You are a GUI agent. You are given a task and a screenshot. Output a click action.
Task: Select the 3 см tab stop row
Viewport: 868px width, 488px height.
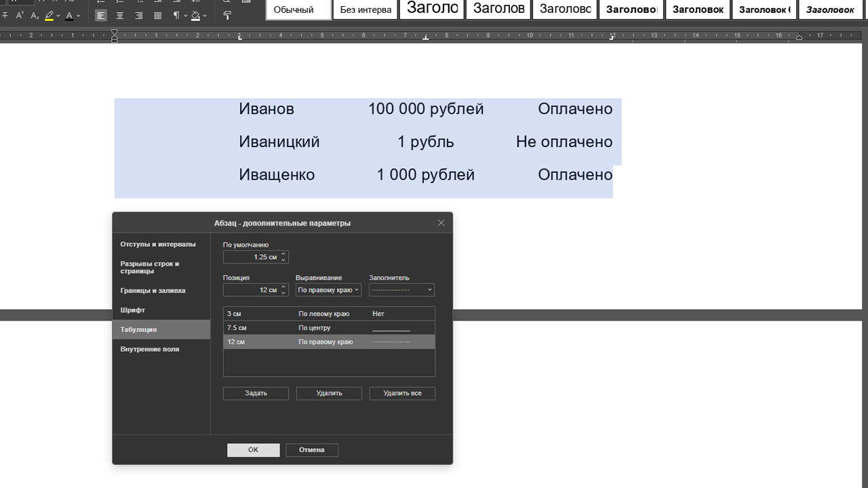pos(329,314)
